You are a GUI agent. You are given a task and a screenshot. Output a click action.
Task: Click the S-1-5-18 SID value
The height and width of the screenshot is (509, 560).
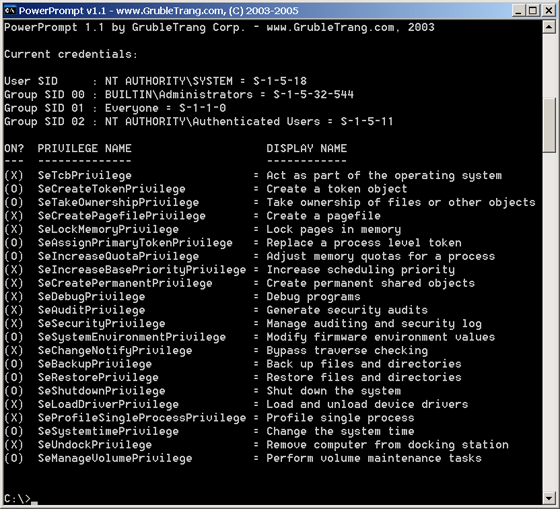pyautogui.click(x=280, y=81)
